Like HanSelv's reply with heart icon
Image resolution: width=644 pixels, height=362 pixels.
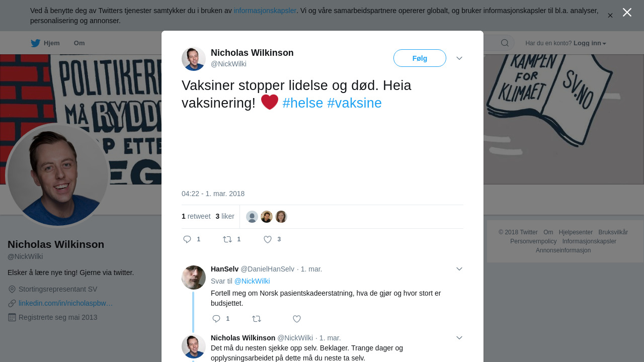[x=297, y=319]
